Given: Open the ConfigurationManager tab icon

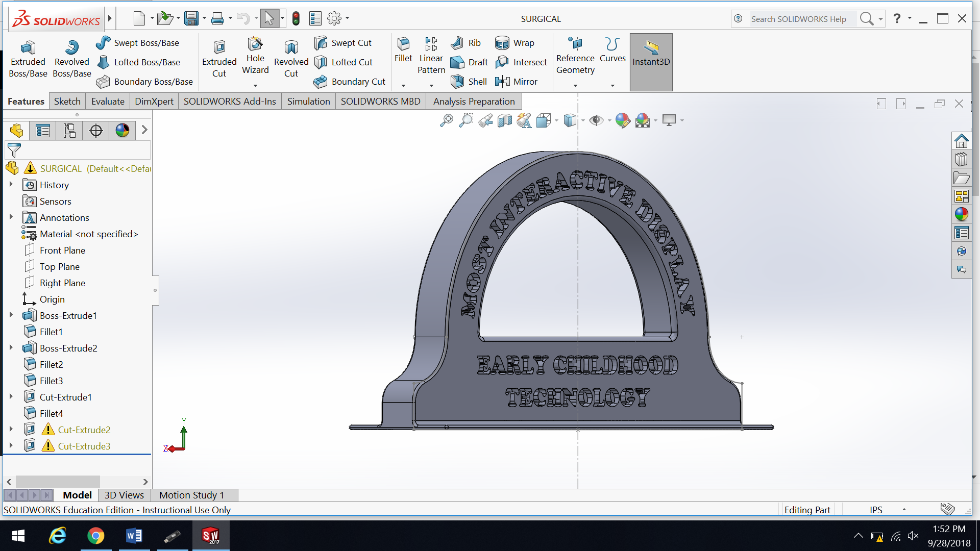Looking at the screenshot, I should 69,131.
